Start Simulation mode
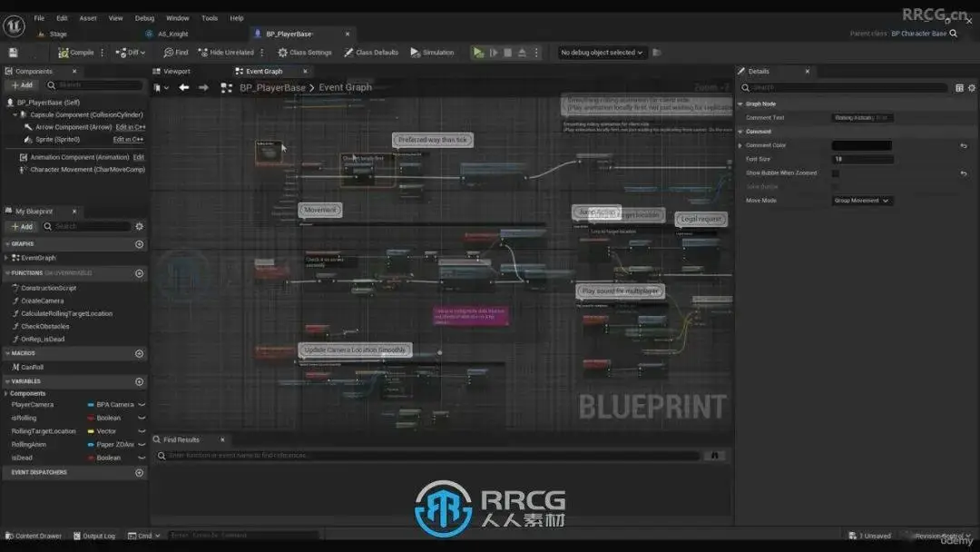980x552 pixels. coord(432,53)
